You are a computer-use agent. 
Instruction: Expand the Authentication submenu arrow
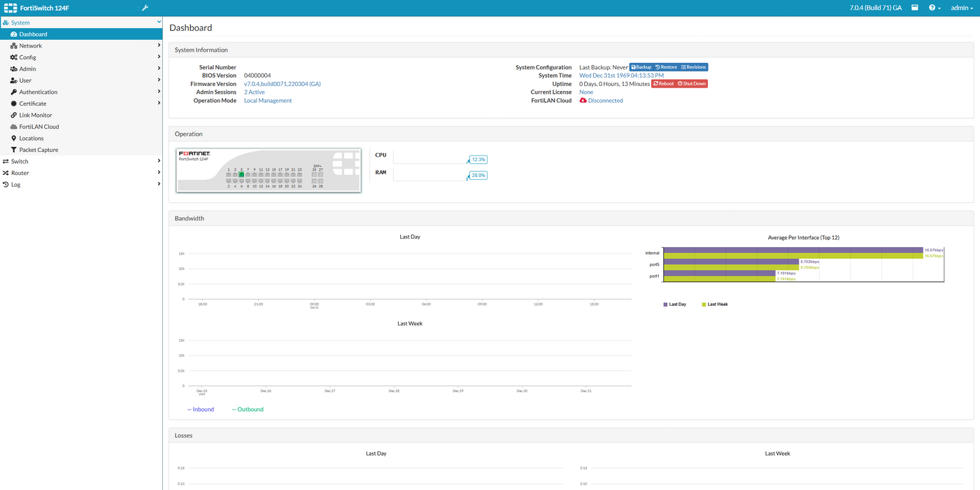click(x=159, y=92)
